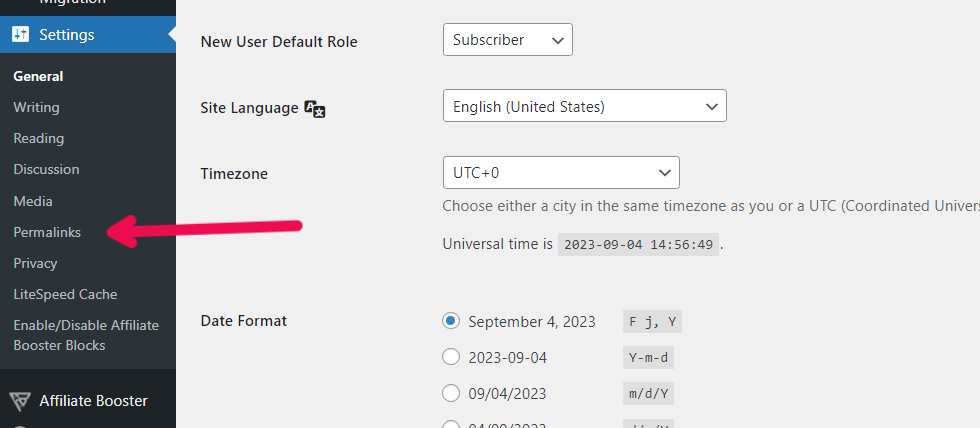
Task: Go to the Writing settings submenu
Action: coord(36,107)
